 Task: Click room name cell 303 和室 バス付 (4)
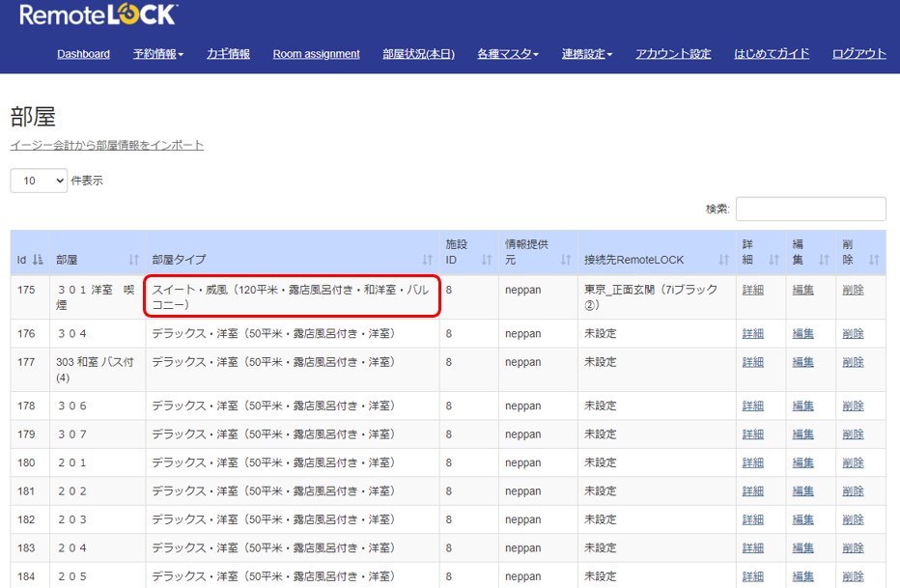coord(98,370)
